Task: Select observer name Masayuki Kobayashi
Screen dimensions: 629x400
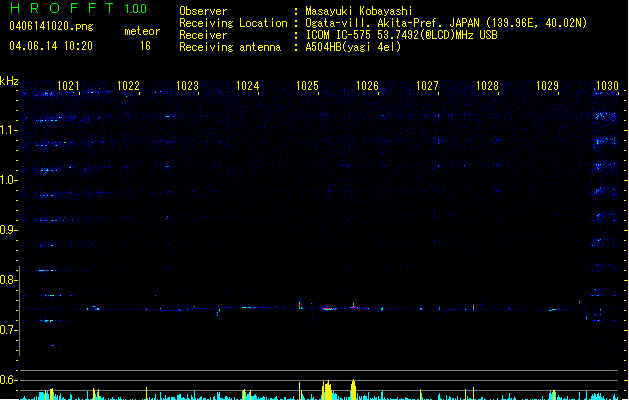Action: [x=359, y=11]
